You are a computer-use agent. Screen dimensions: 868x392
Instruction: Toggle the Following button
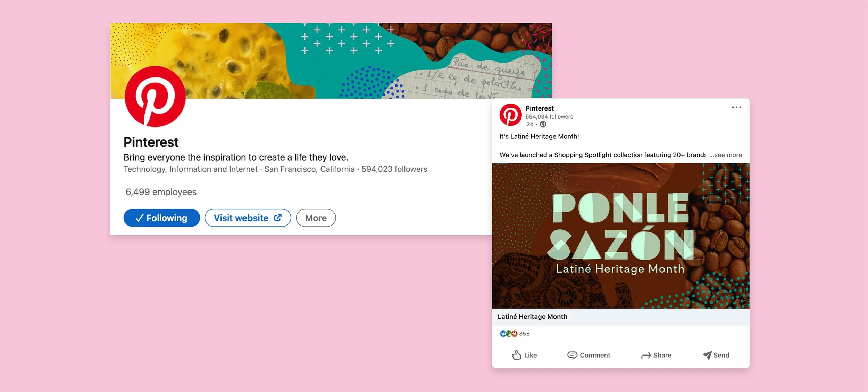point(161,218)
